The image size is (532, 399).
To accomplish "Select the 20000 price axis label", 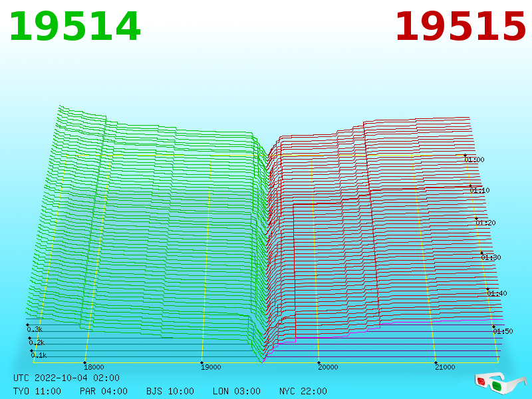I will point(328,367).
